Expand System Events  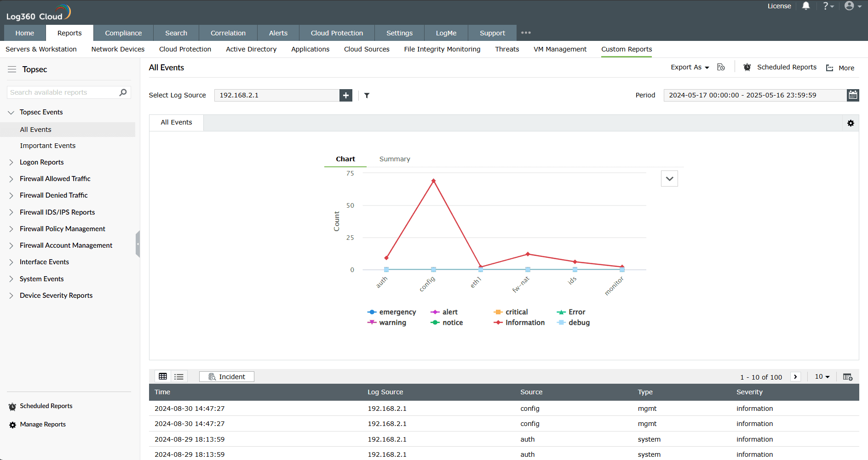click(11, 279)
